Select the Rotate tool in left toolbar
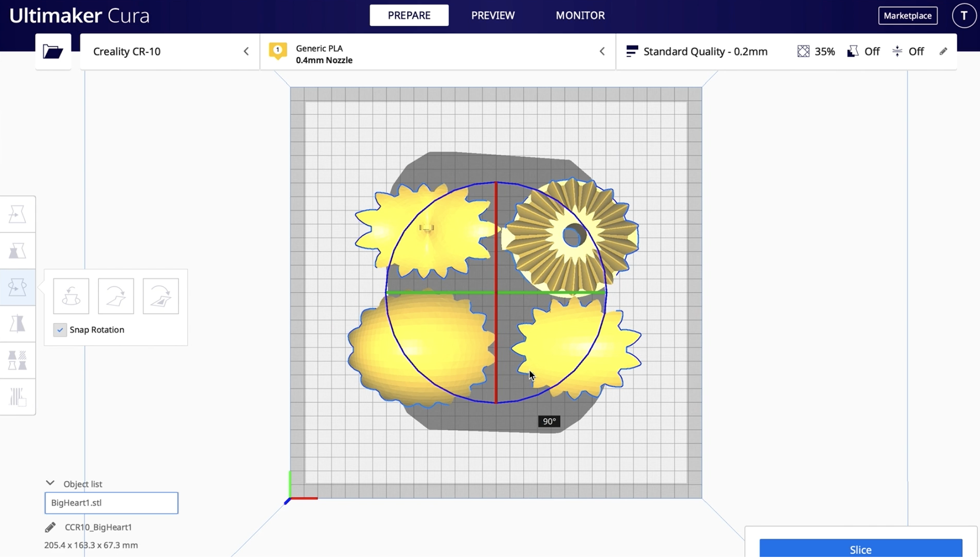The image size is (980, 559). (x=18, y=287)
